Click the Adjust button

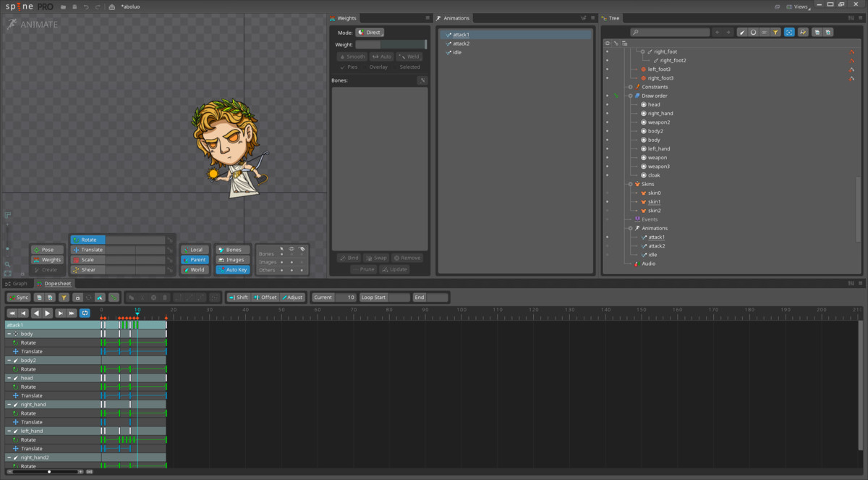[292, 298]
